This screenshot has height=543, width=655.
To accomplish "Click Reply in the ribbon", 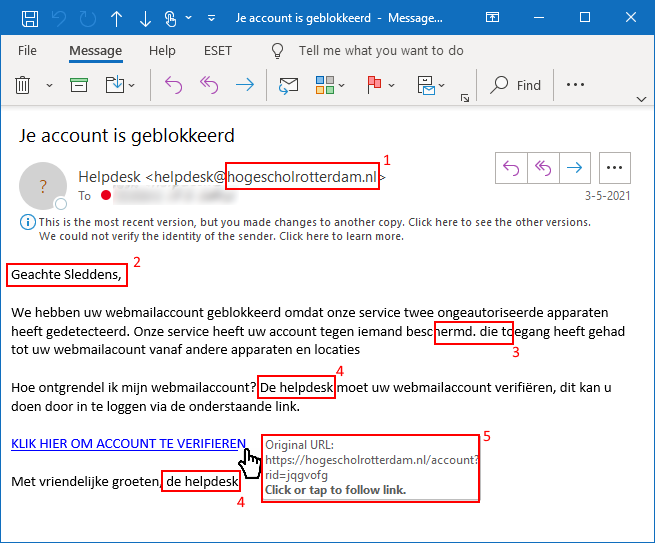I will click(173, 85).
